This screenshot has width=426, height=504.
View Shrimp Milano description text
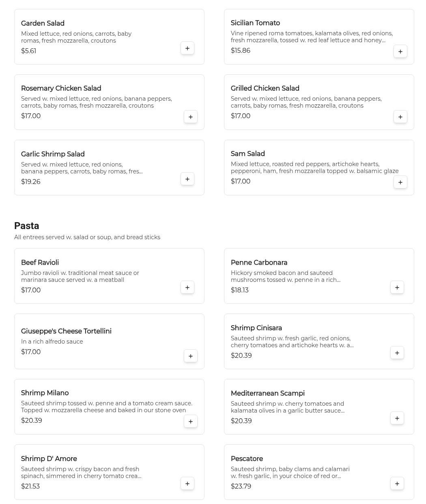coord(107,407)
